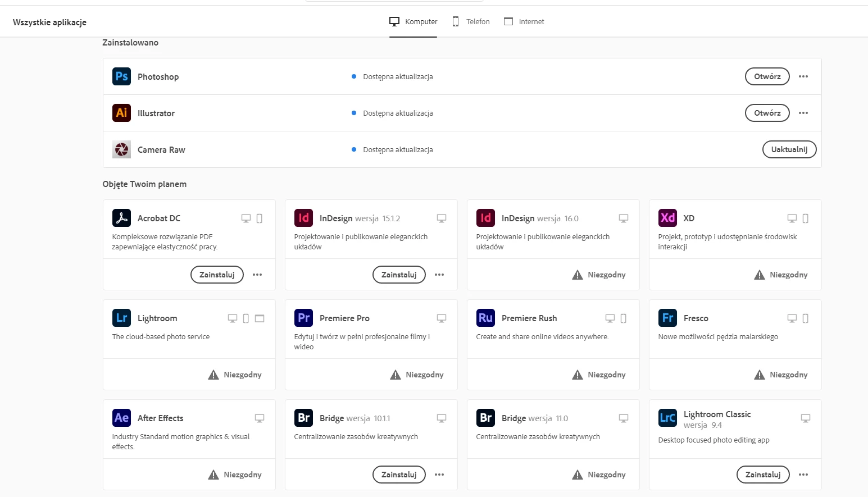Viewport: 868px width, 497px height.
Task: Click 'The cloud-based photo service' description
Action: [161, 337]
